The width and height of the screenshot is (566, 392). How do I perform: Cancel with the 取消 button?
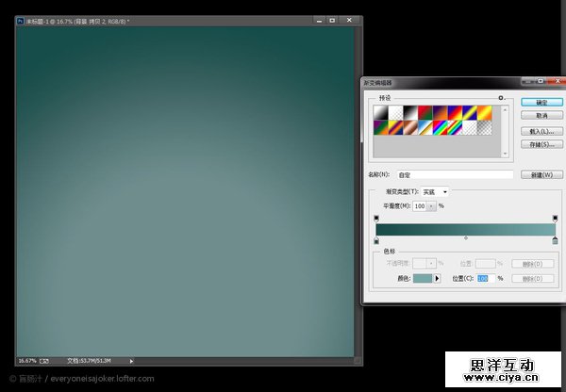point(541,115)
